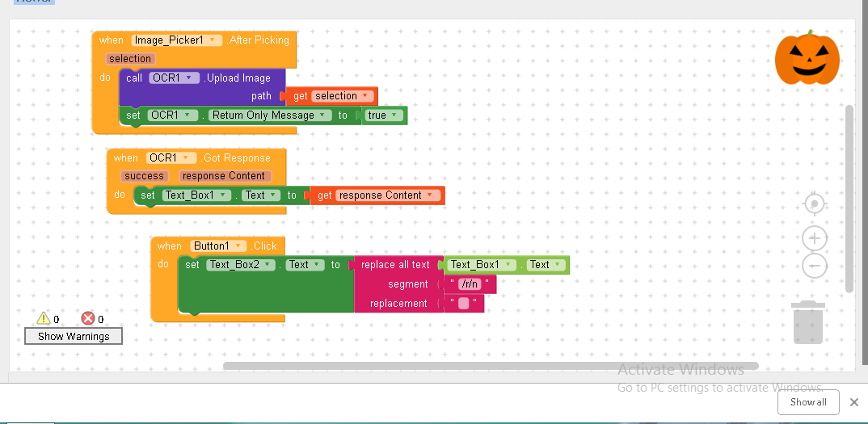Select the selection parameter block
Image resolution: width=868 pixels, height=424 pixels.
point(130,59)
